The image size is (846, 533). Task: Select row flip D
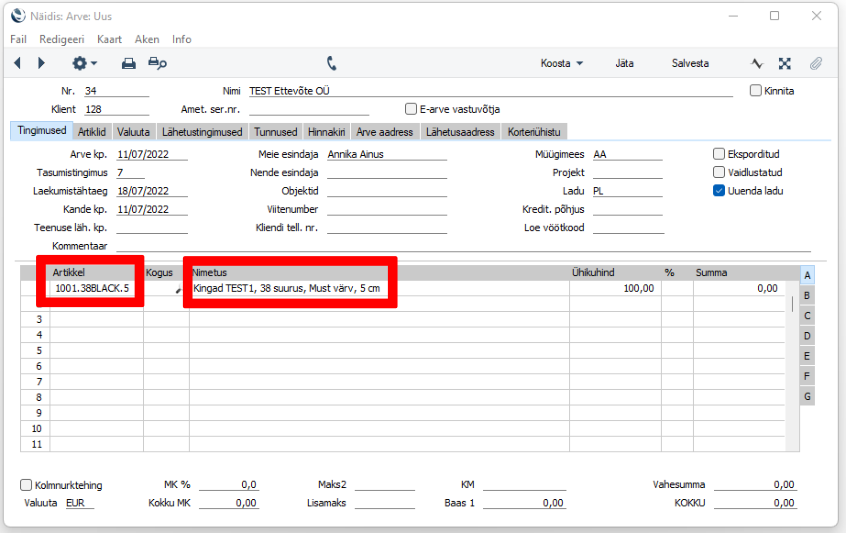click(807, 336)
